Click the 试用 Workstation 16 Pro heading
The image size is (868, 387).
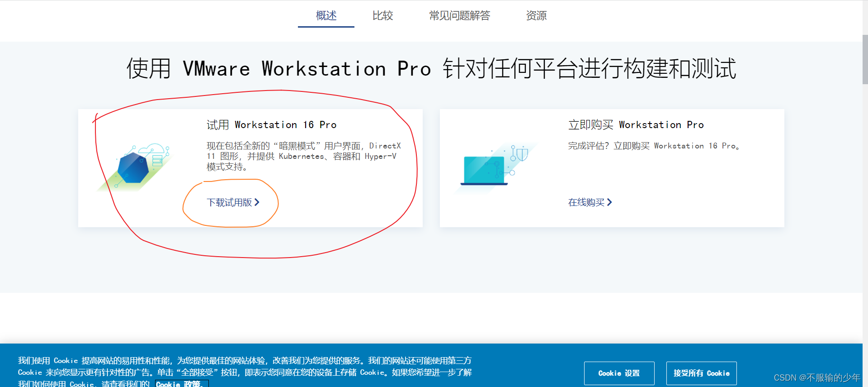coord(271,124)
